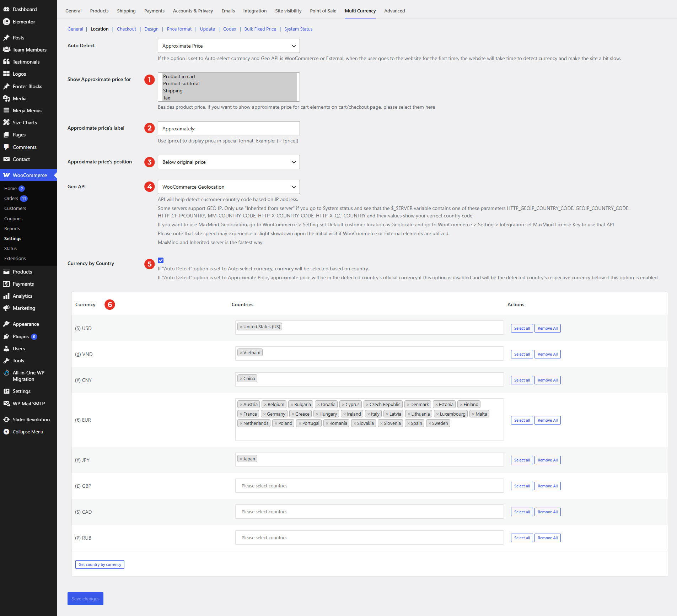This screenshot has height=616, width=677.
Task: Click the Media icon in sidebar
Action: [6, 98]
